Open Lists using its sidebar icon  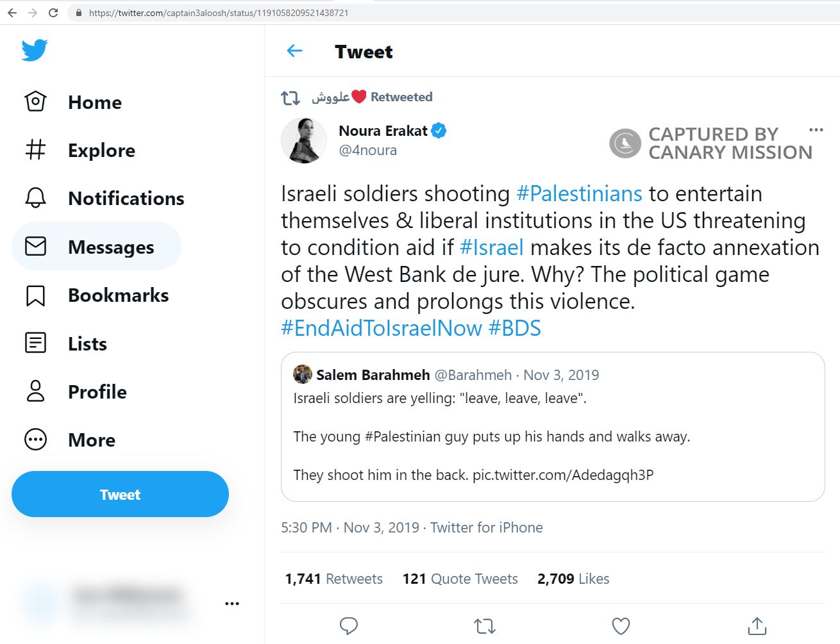(x=37, y=343)
